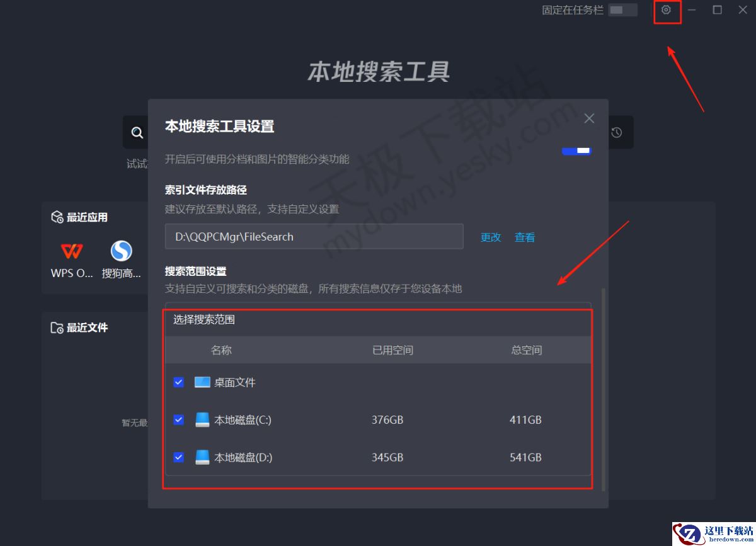Click 查看 to view the index folder
Viewport: 756px width, 546px height.
(525, 237)
